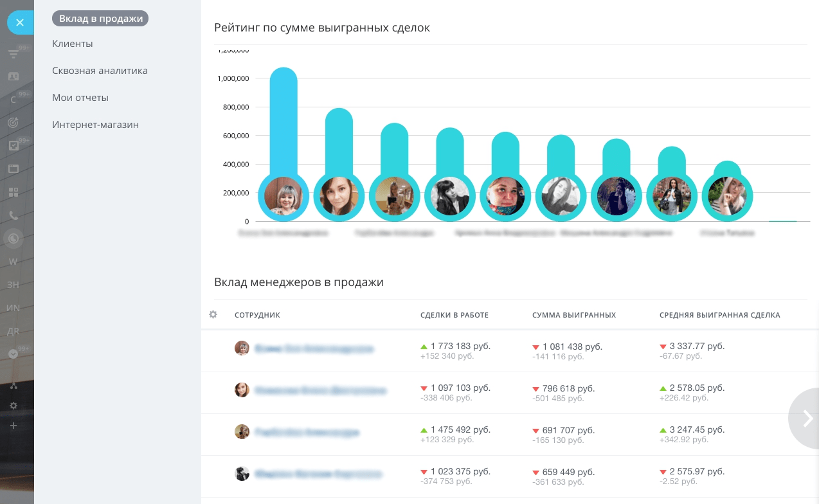Click the value 1 475 492 руб.
Image resolution: width=819 pixels, height=504 pixels.
click(460, 429)
